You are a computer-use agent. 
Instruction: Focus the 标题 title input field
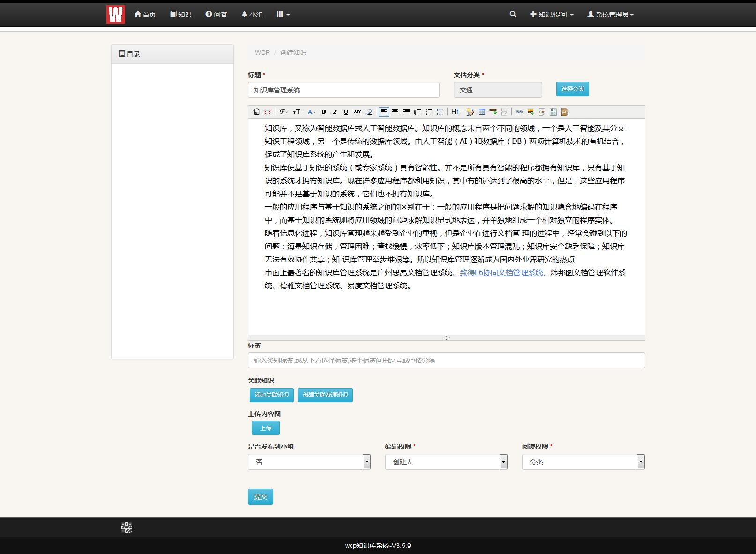[344, 90]
